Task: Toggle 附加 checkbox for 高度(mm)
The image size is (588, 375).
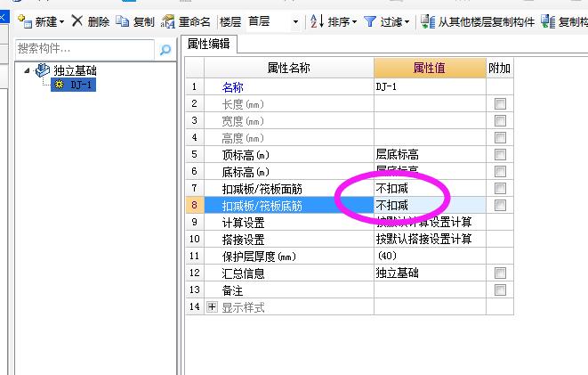Action: [x=500, y=137]
